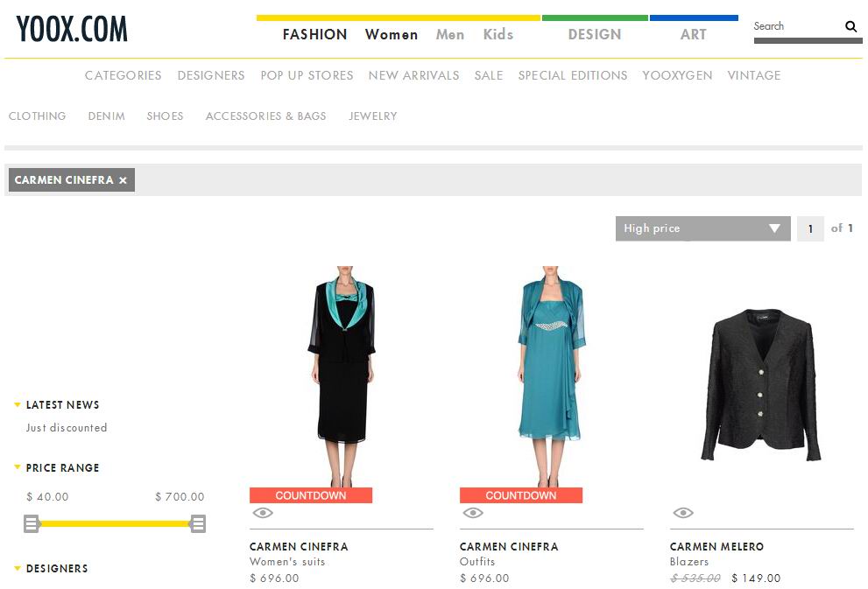Focus the Search input field
The height and width of the screenshot is (589, 868).
[797, 26]
